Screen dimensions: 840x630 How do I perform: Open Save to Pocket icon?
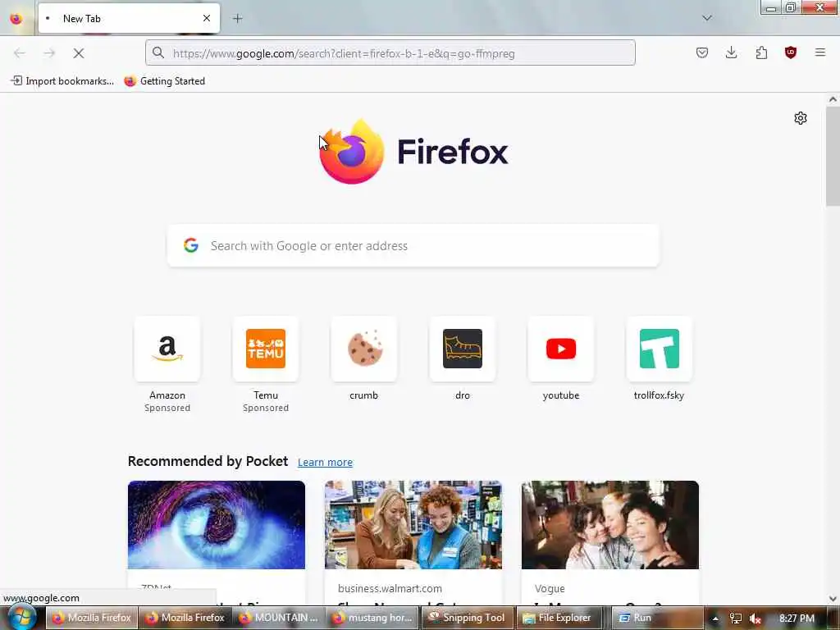pyautogui.click(x=702, y=52)
